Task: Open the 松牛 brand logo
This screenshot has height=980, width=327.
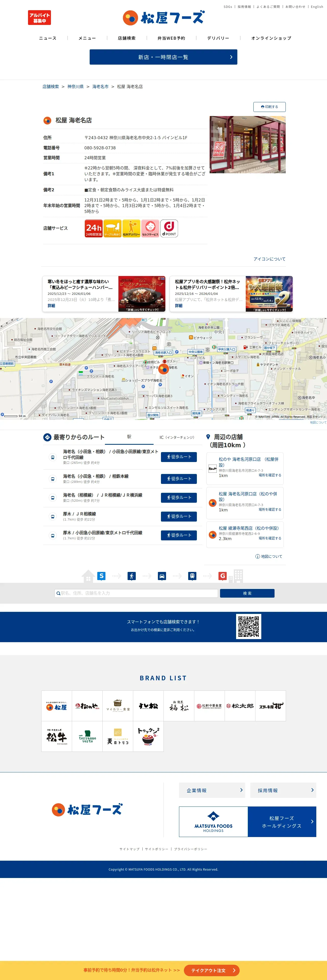Action: coord(57,737)
